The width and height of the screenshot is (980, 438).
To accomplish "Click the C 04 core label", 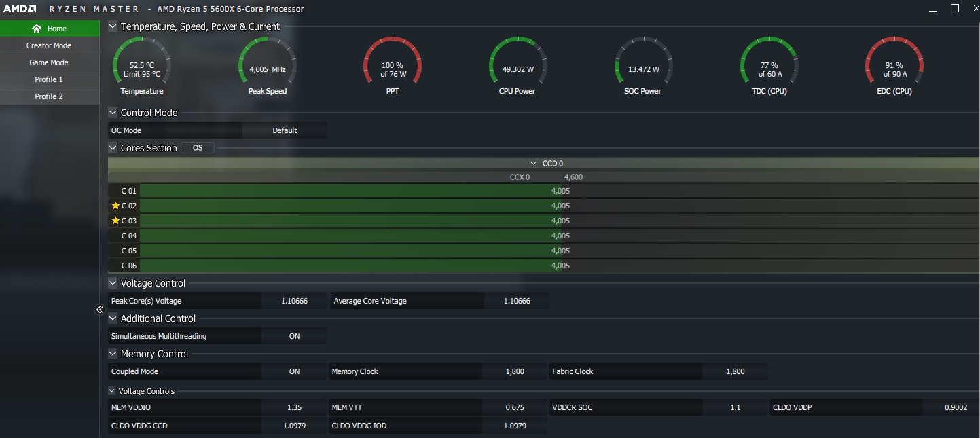I will (129, 236).
